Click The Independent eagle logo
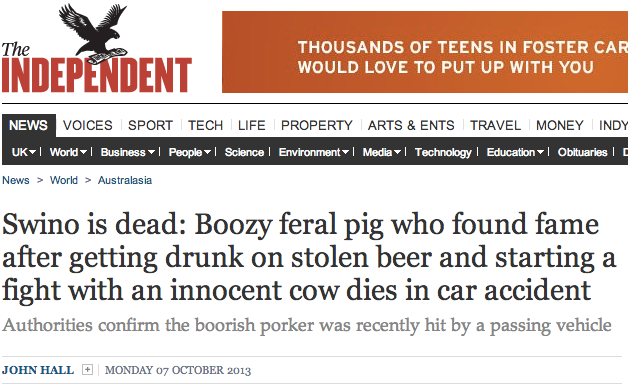 point(97,48)
